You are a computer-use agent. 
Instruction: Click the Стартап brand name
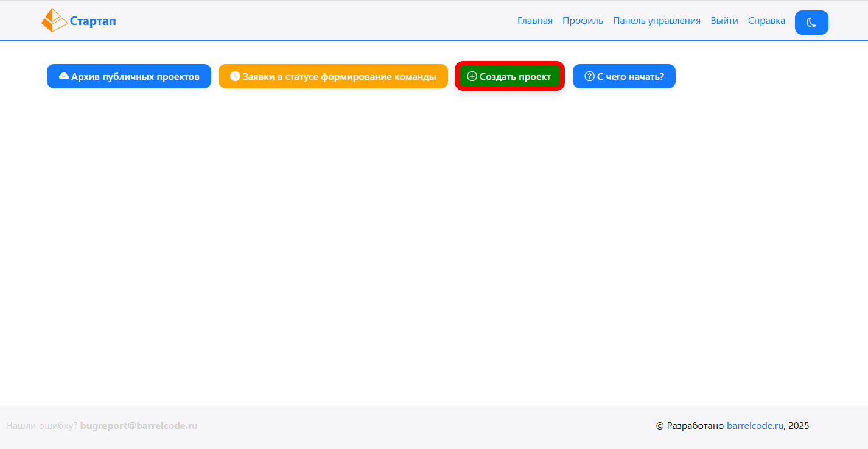[93, 21]
